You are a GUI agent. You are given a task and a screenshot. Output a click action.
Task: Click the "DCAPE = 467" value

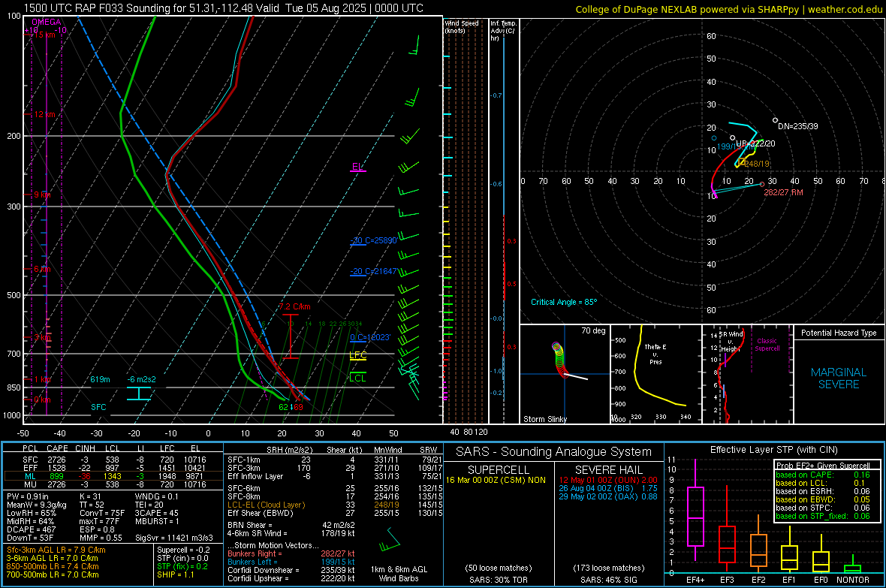pyautogui.click(x=31, y=529)
